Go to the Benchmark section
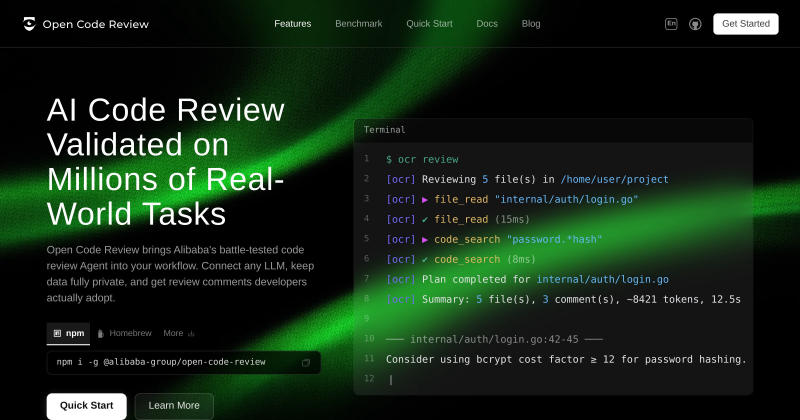Viewport: 800px width, 420px height. pyautogui.click(x=359, y=23)
